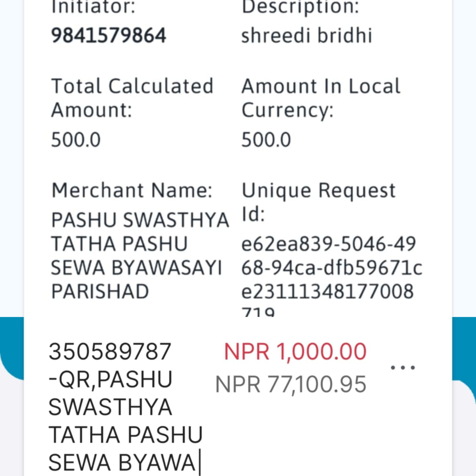The height and width of the screenshot is (476, 476).
Task: Select the 500.0 local currency value
Action: pyautogui.click(x=266, y=140)
